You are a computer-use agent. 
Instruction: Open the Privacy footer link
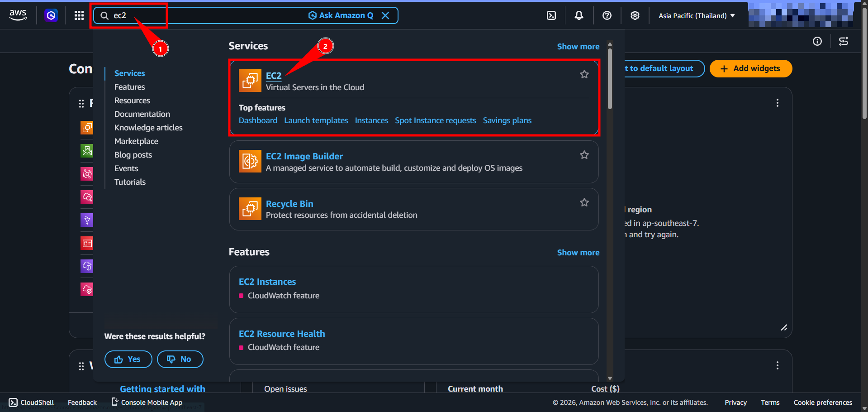pos(735,402)
